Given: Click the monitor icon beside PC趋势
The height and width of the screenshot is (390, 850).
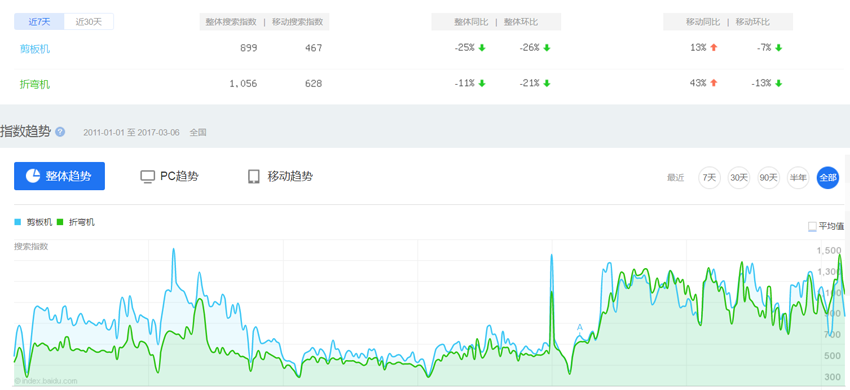Looking at the screenshot, I should tap(147, 177).
